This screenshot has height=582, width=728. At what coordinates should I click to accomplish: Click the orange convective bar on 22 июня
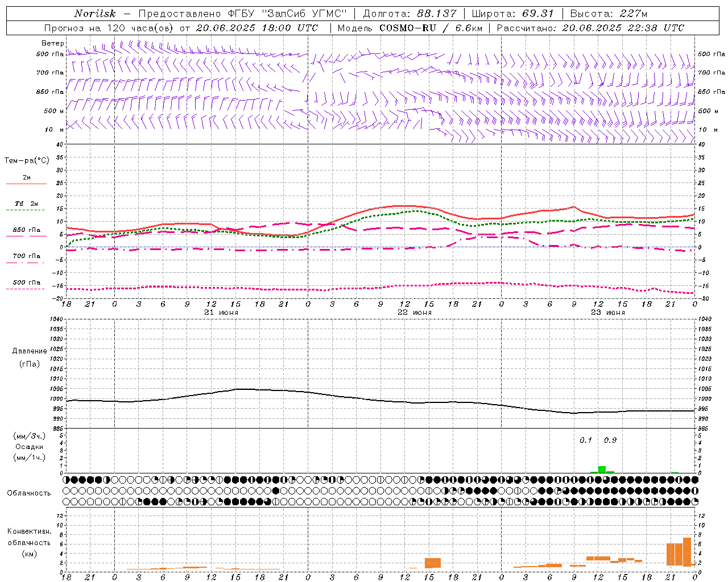433,563
